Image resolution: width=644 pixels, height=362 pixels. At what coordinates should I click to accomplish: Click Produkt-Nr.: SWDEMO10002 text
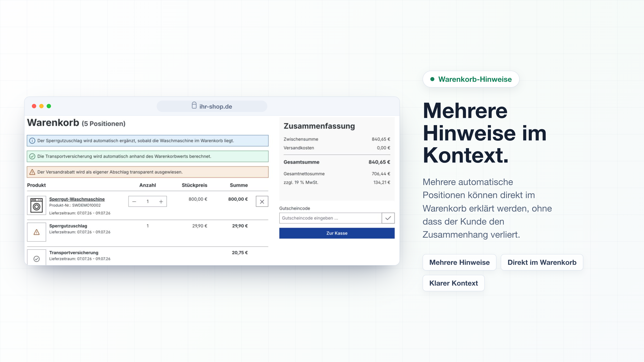[75, 205]
